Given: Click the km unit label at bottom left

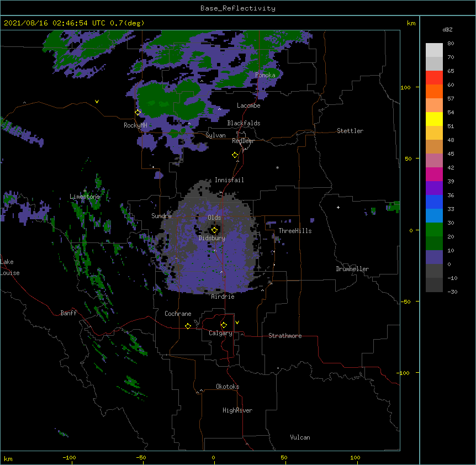Looking at the screenshot, I should [x=8, y=459].
